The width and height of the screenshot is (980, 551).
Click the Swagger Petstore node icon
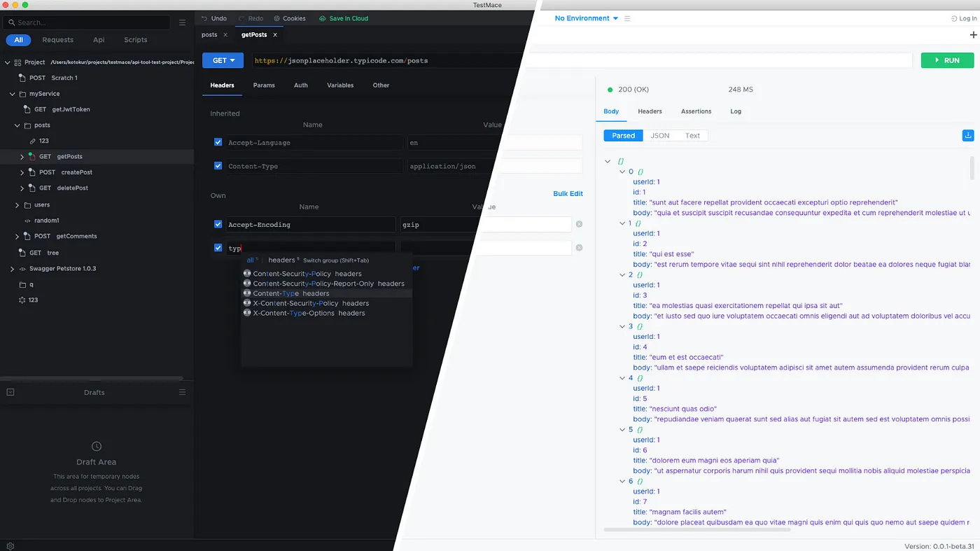click(22, 269)
